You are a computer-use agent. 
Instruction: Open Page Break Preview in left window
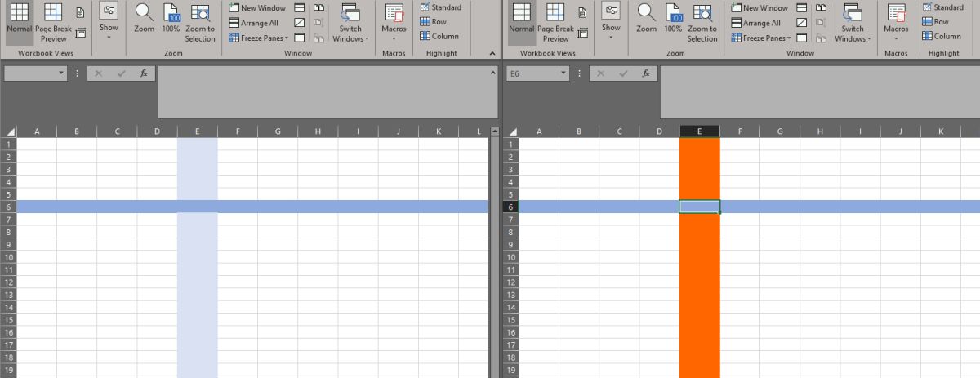coord(53,22)
